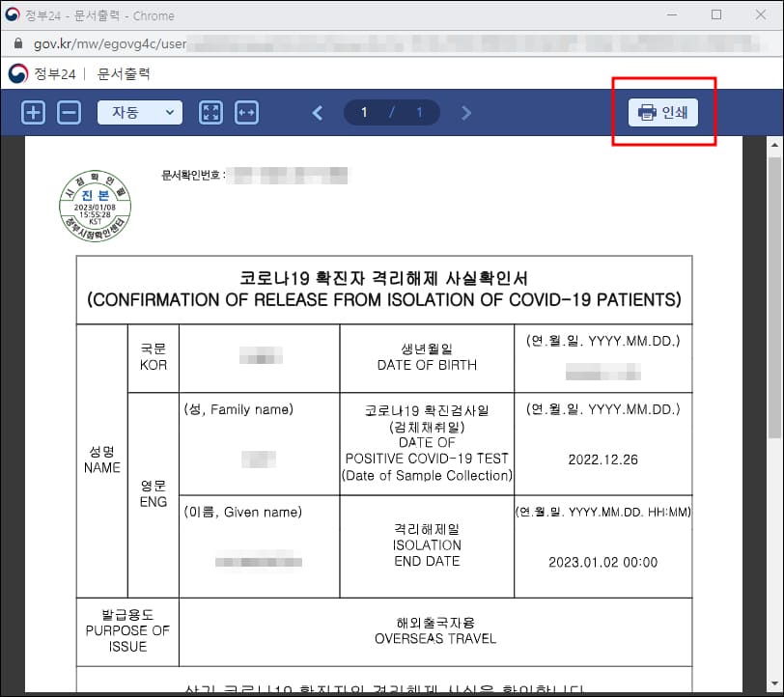Click the green 진본 verification stamp
The height and width of the screenshot is (697, 784).
(x=97, y=204)
